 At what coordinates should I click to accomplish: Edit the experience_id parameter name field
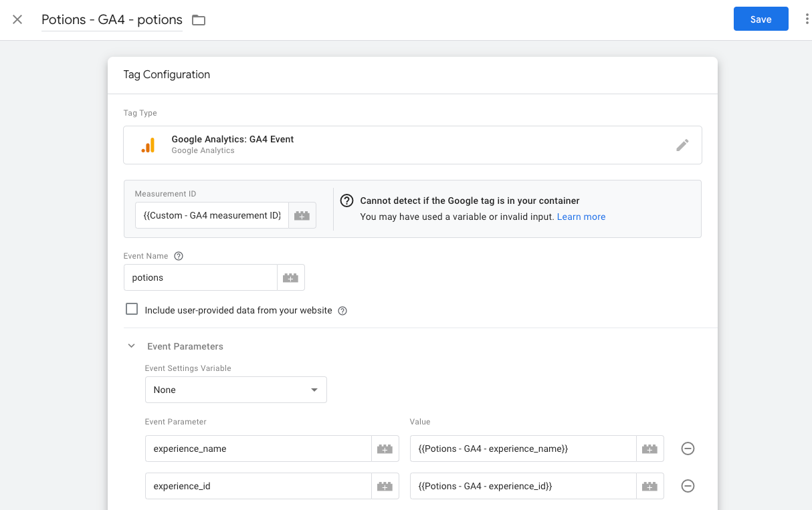[x=258, y=486]
